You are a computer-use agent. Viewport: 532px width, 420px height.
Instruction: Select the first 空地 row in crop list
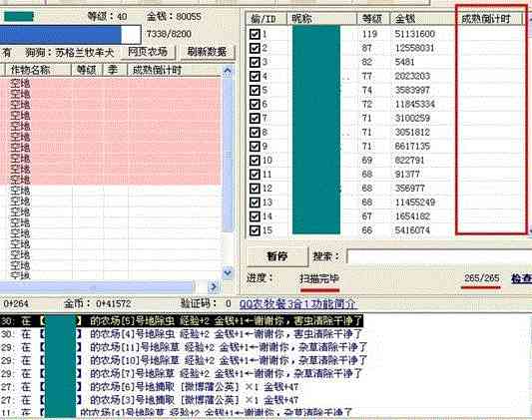pos(110,83)
